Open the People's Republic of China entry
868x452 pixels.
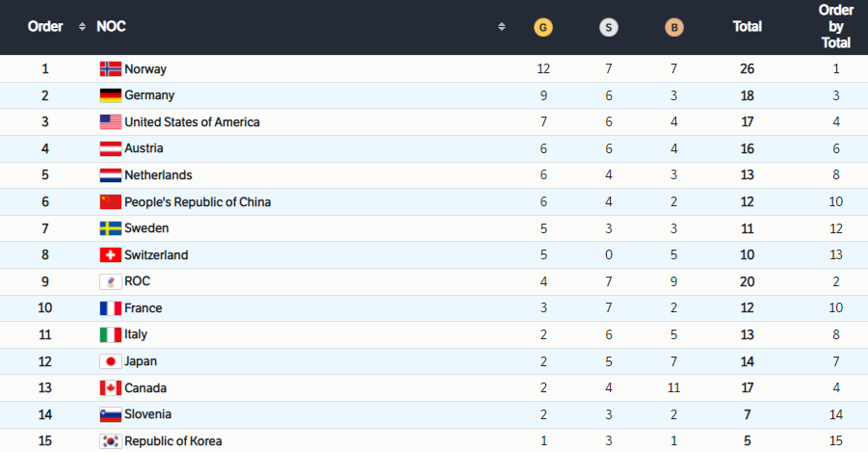pyautogui.click(x=197, y=201)
